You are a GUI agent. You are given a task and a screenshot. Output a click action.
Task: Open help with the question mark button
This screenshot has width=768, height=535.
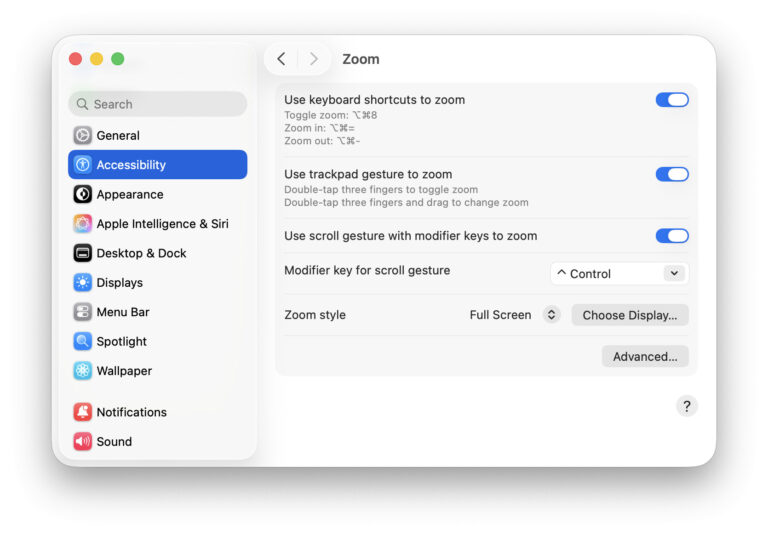[687, 406]
